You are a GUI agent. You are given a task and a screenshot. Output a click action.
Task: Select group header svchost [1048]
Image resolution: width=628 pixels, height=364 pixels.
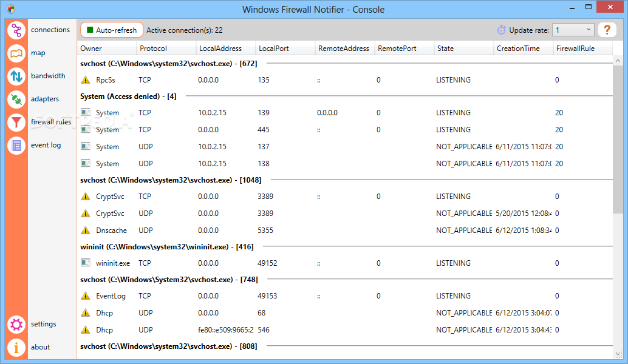171,180
